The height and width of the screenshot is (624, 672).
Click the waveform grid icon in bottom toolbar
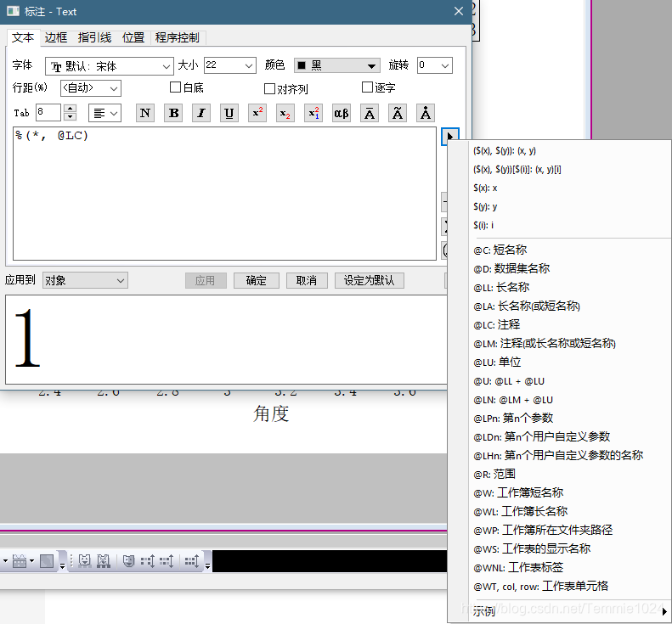[x=19, y=560]
